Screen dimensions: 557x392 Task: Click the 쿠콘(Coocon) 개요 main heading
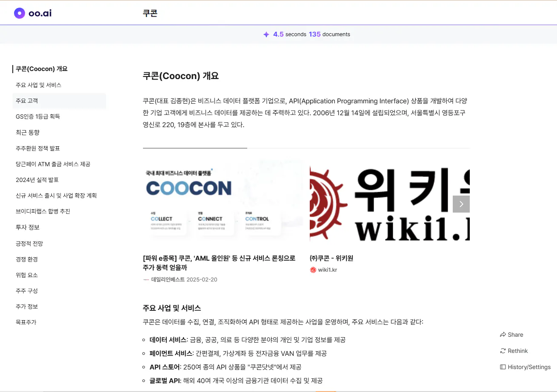click(x=181, y=76)
